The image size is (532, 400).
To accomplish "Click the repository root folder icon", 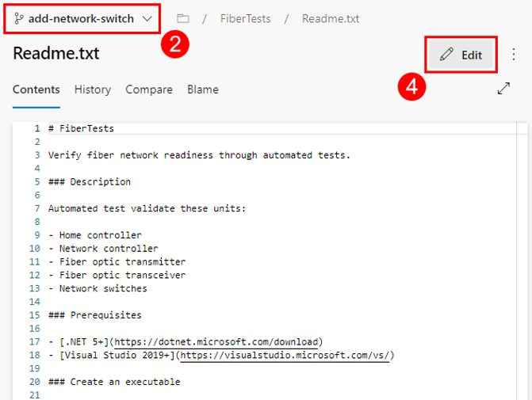I will (183, 18).
